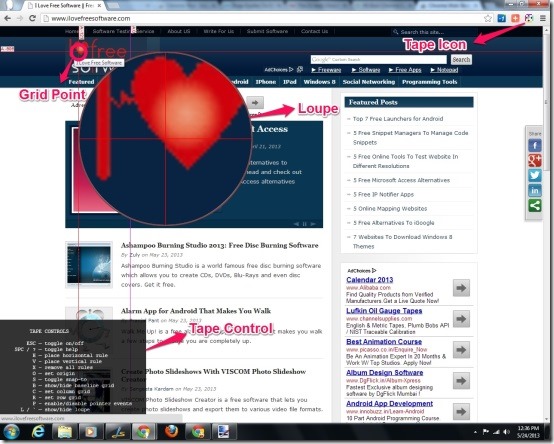The height and width of the screenshot is (444, 554).
Task: Share page via Twitter icon
Action: (535, 175)
